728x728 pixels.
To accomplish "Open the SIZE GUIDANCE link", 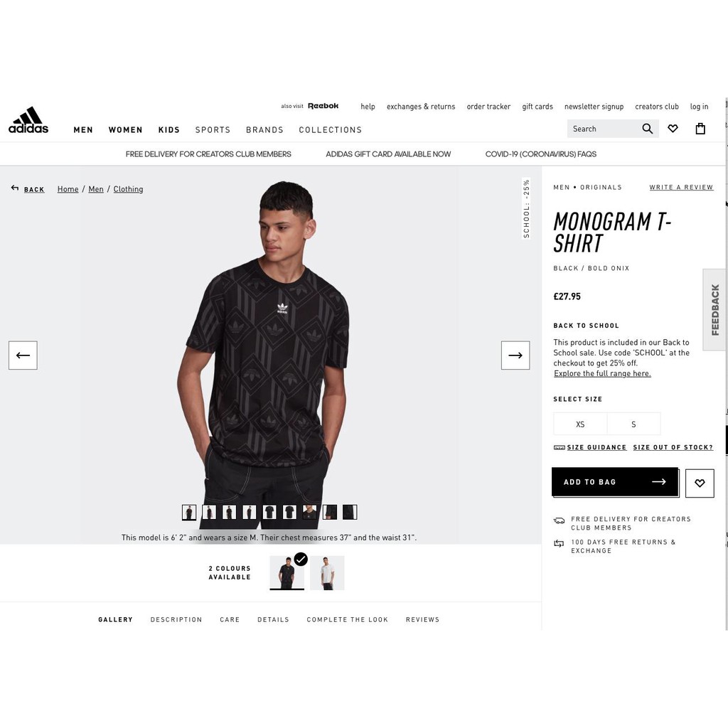I will tap(596, 447).
